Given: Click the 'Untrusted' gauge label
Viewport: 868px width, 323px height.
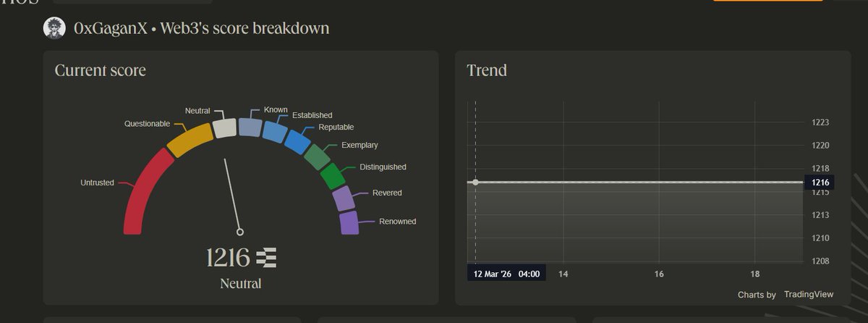Looking at the screenshot, I should (98, 183).
